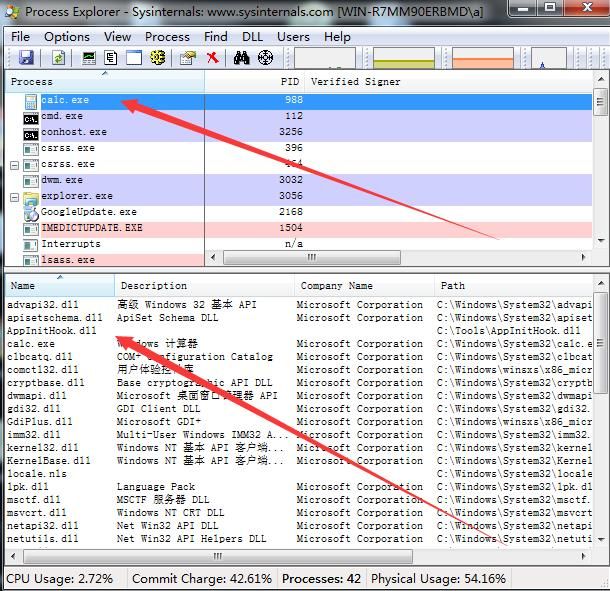Toggle the lower pane toolbar icon

coord(133,58)
